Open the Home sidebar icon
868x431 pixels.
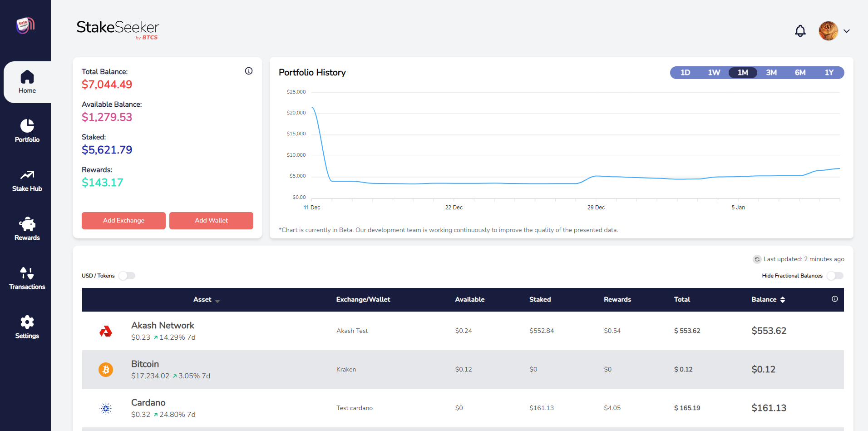(27, 77)
